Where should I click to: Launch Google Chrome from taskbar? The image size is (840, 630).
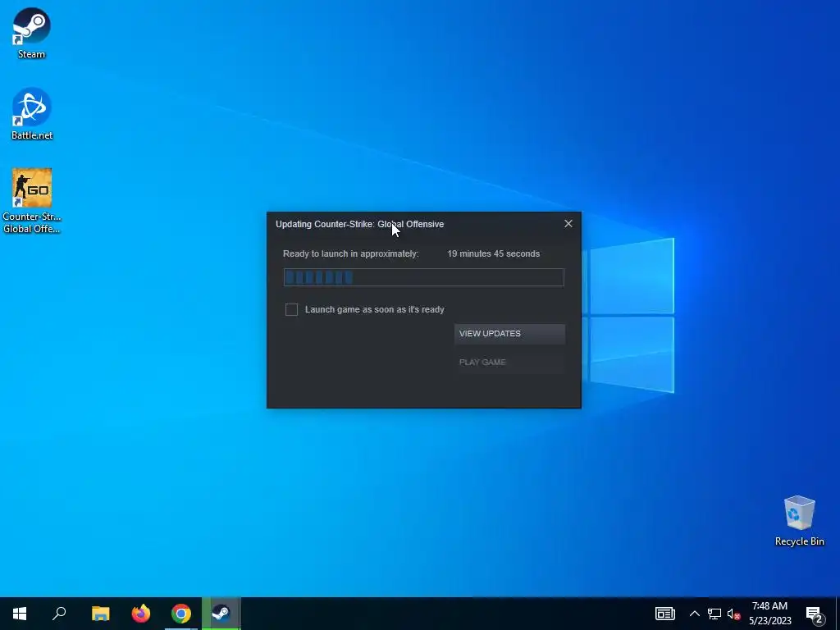[x=181, y=614]
